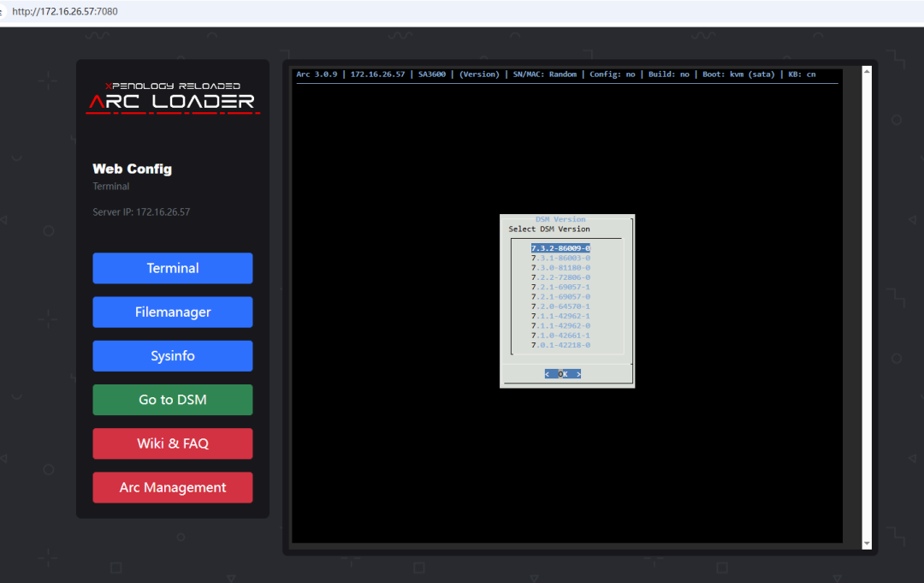Choose version 7.0.1-42218-0 in list
Screen dimensions: 924x583
click(x=560, y=345)
